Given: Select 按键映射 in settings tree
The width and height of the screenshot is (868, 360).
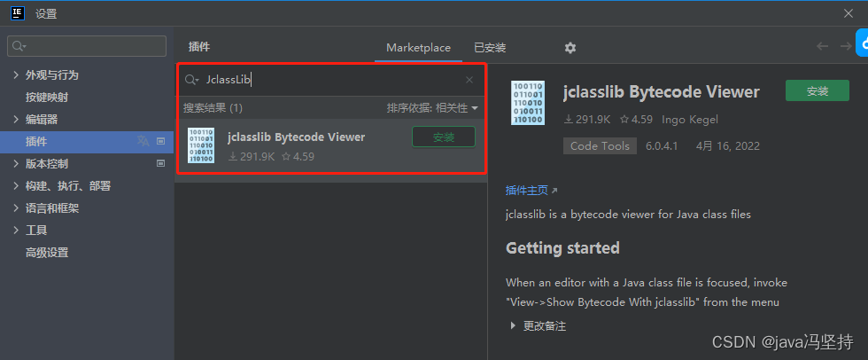Looking at the screenshot, I should pyautogui.click(x=47, y=97).
